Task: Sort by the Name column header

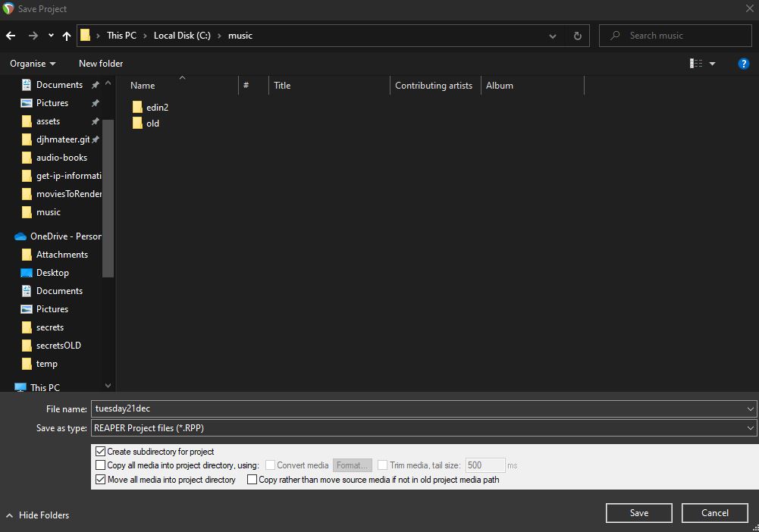Action: pos(143,86)
